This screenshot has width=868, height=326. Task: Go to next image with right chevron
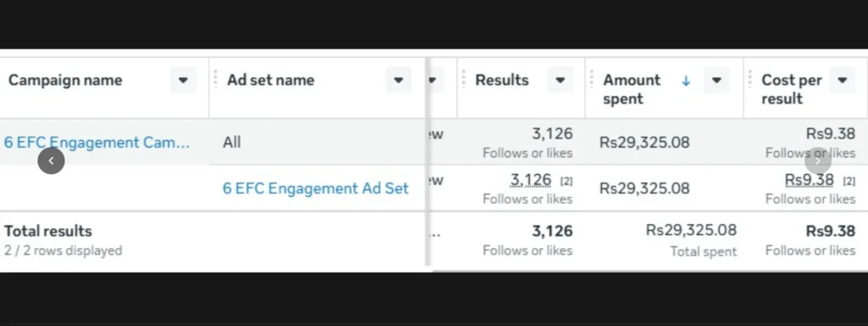(818, 160)
